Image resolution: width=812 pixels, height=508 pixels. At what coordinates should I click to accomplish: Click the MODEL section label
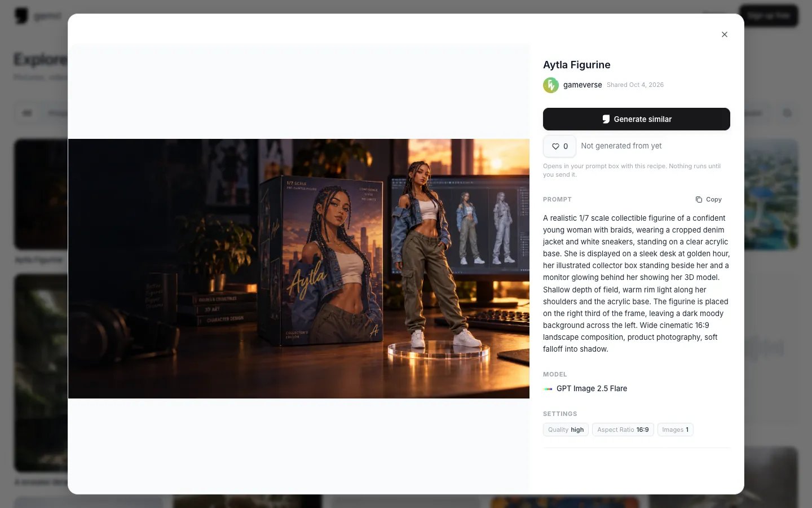click(x=555, y=374)
